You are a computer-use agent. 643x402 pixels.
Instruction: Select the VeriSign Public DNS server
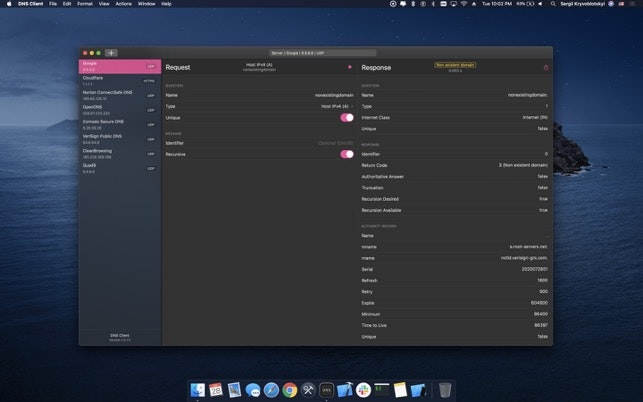120,139
